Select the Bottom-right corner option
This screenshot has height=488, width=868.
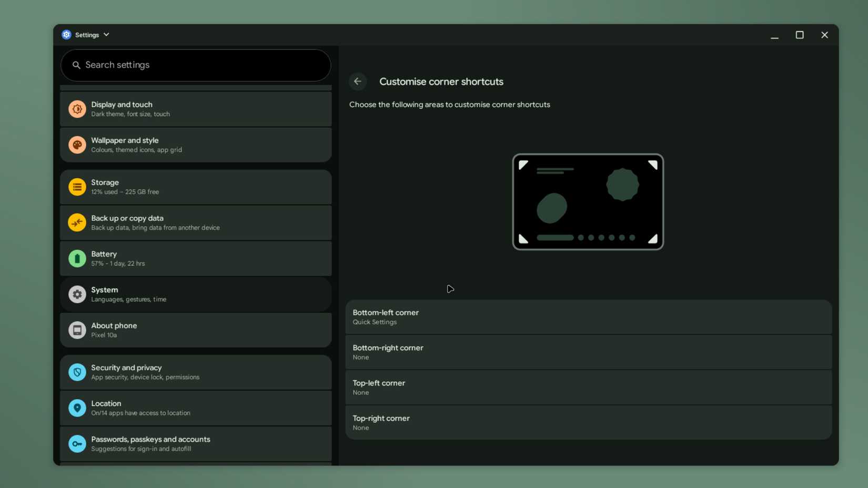tap(588, 352)
